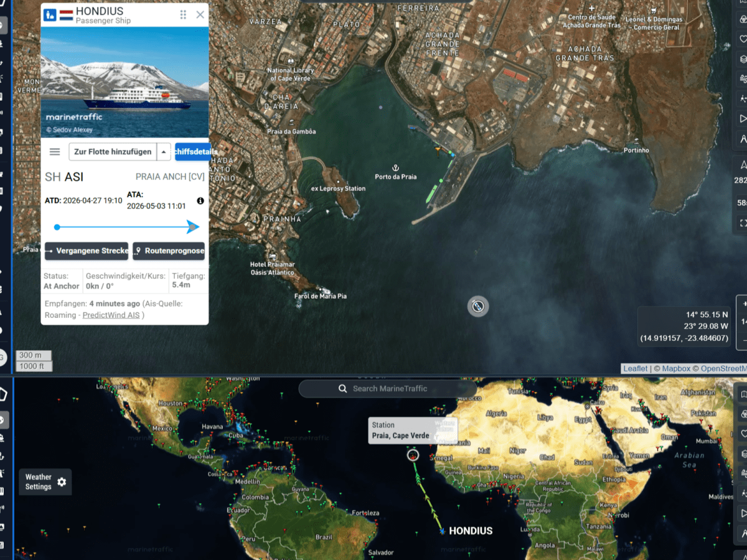The image size is (747, 560).
Task: Open the Leaflet attribution link
Action: point(636,368)
